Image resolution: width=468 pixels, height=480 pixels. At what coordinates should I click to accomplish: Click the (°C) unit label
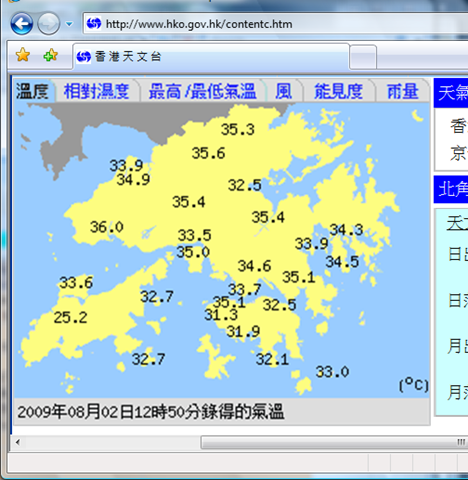414,385
